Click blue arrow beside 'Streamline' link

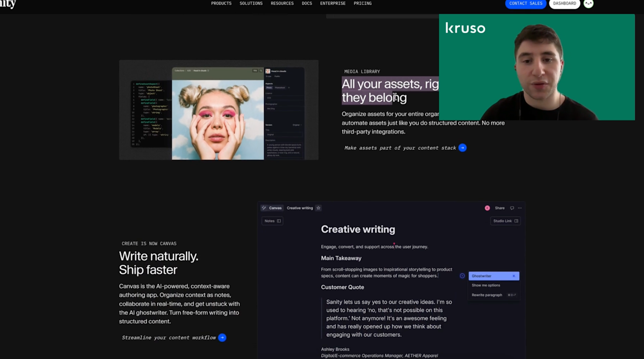pyautogui.click(x=222, y=337)
